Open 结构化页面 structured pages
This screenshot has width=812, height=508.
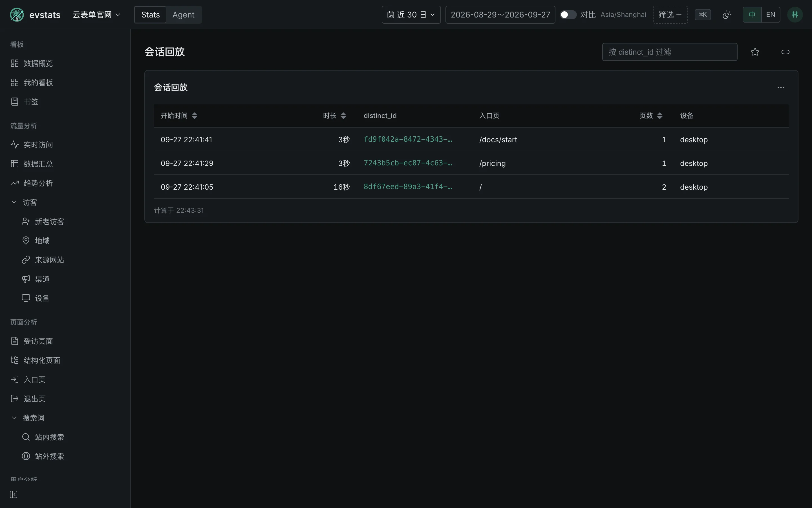(65, 360)
